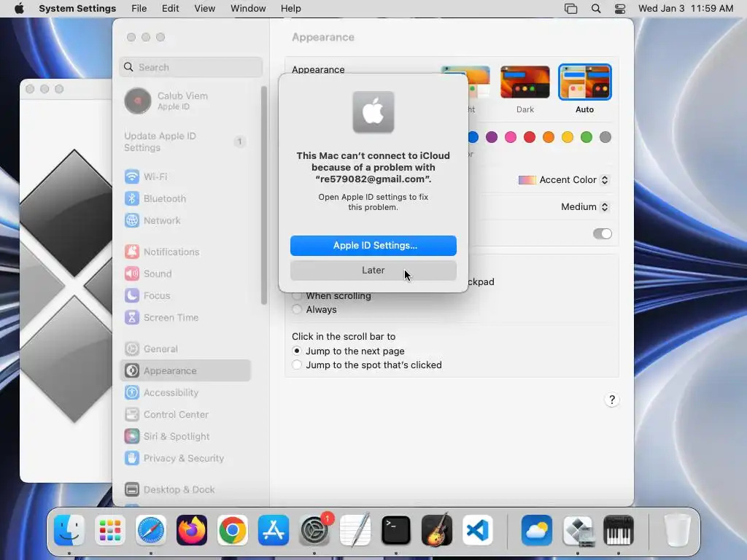Open the Medium sidebar icon size popup
Screen dimensions: 747x560
[585, 206]
